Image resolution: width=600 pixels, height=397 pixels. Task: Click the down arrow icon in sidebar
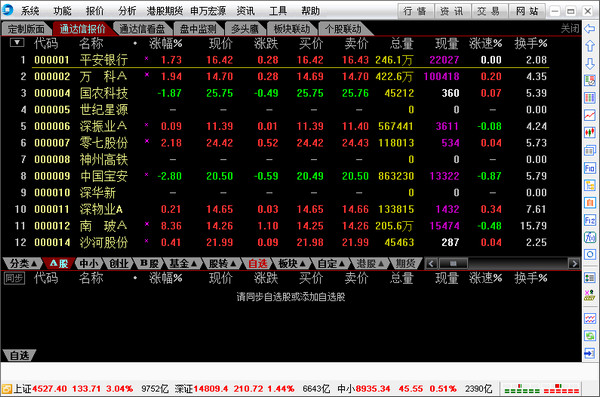click(590, 63)
